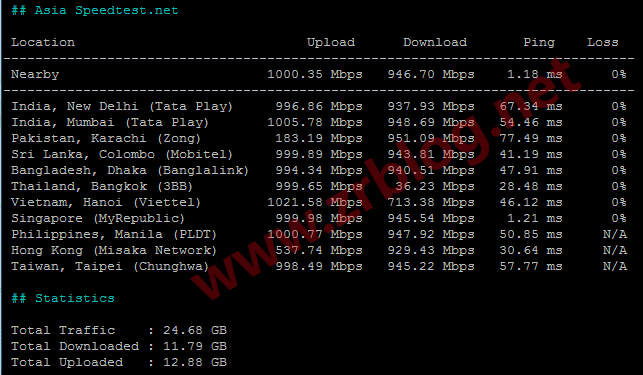Click 'Sri Lanka, Colombo (Mobitel)' row
This screenshot has width=643, height=375.
point(122,155)
